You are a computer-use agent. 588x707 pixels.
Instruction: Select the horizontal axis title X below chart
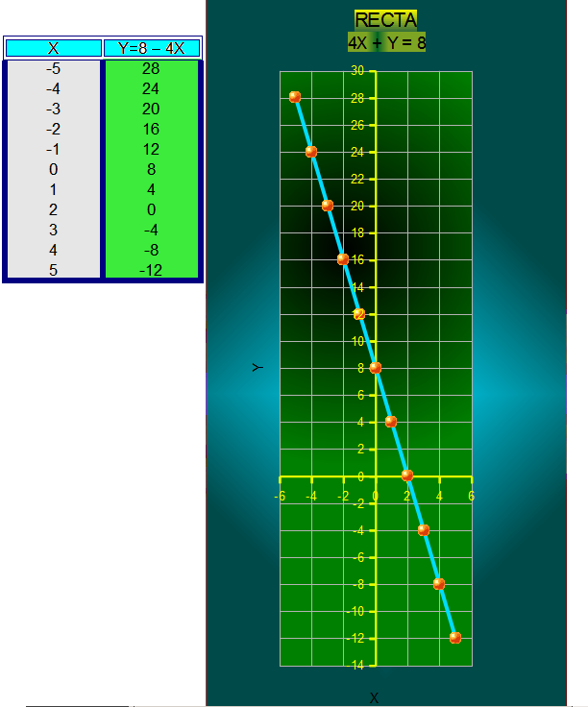coord(374,698)
